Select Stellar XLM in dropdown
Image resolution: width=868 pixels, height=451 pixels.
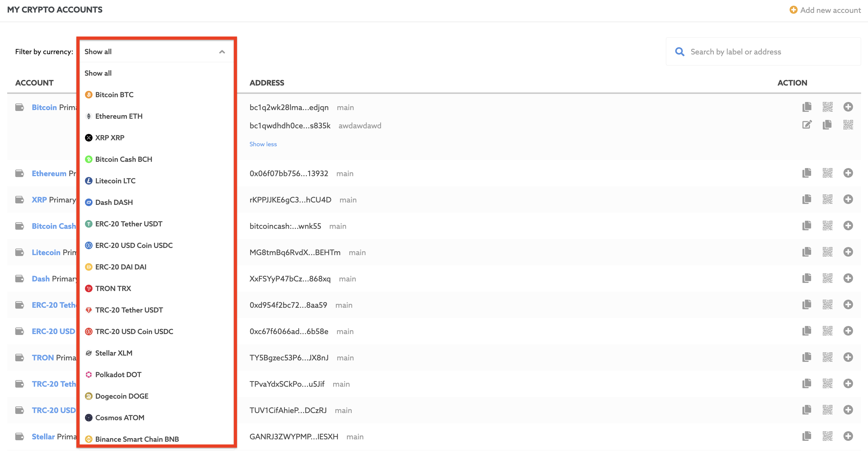click(x=156, y=353)
